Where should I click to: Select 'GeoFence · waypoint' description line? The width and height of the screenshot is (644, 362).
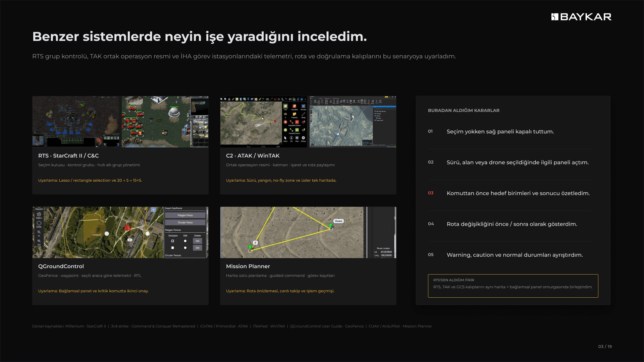click(x=90, y=276)
